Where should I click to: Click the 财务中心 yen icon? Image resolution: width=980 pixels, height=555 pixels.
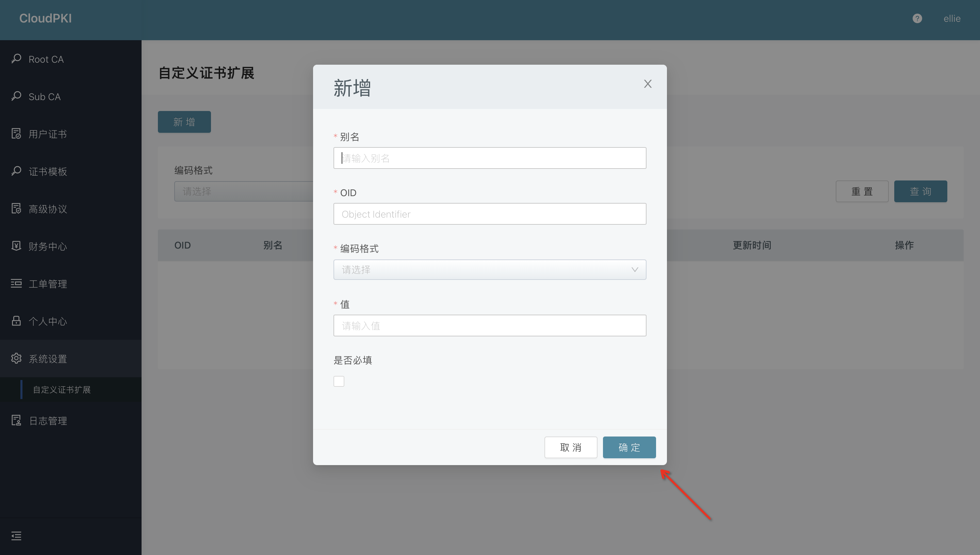16,246
